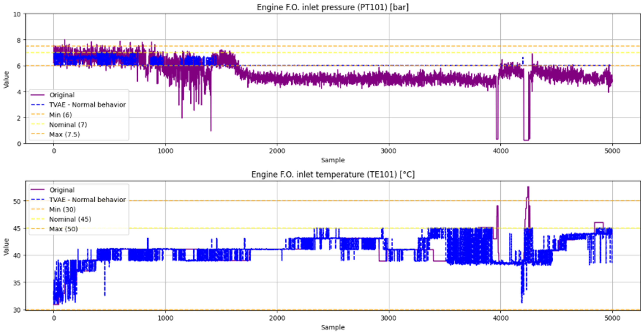The height and width of the screenshot is (334, 644).
Task: Click the 4000 tick label on top chart
Action: [x=501, y=151]
